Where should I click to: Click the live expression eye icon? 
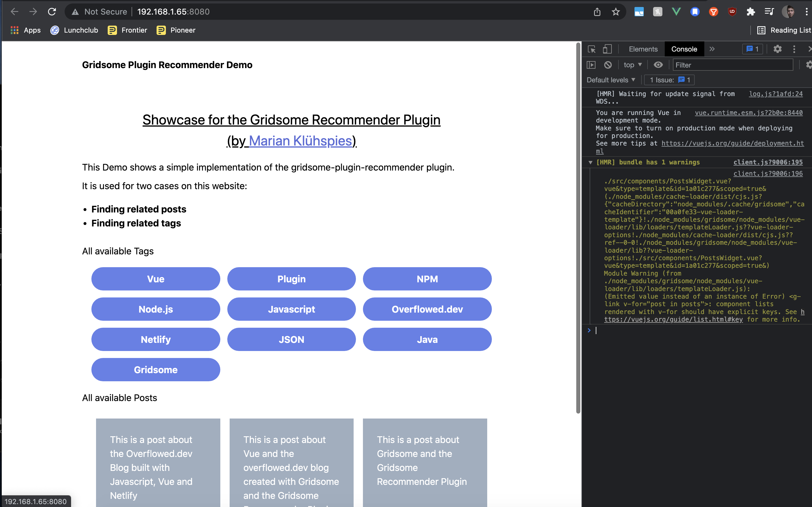pos(658,65)
